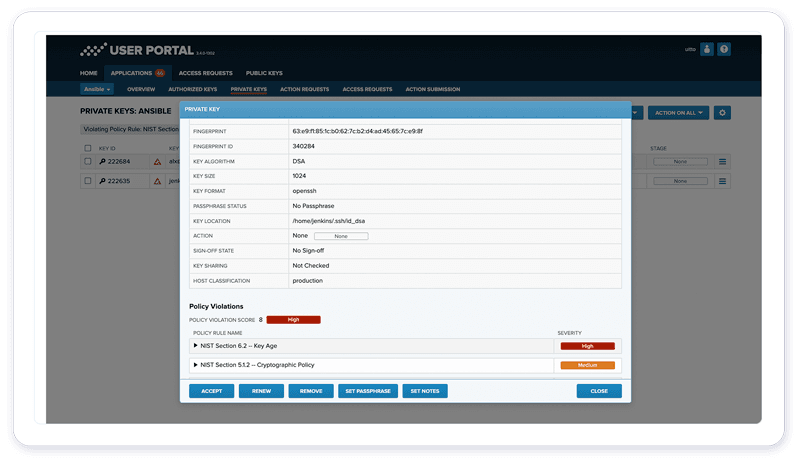The height and width of the screenshot is (463, 800).
Task: Close the Private Key dialog
Action: pyautogui.click(x=599, y=391)
